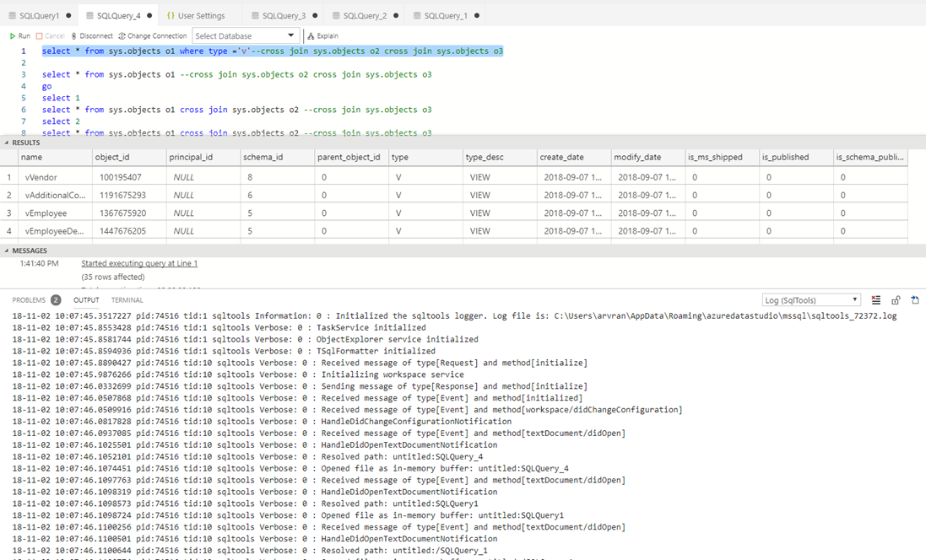Open Change Connection dialog
The height and width of the screenshot is (560, 926).
[152, 35]
